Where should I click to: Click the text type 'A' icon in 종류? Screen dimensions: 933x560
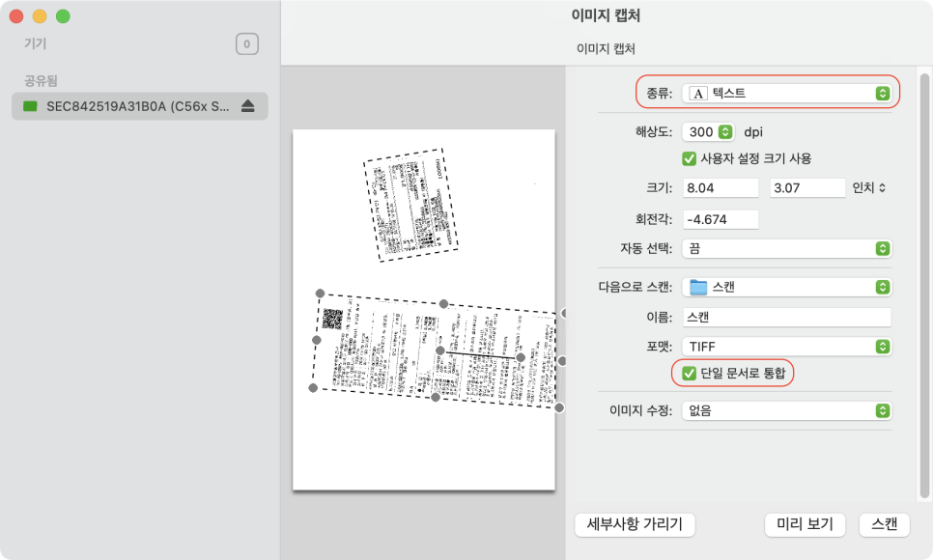click(x=698, y=94)
